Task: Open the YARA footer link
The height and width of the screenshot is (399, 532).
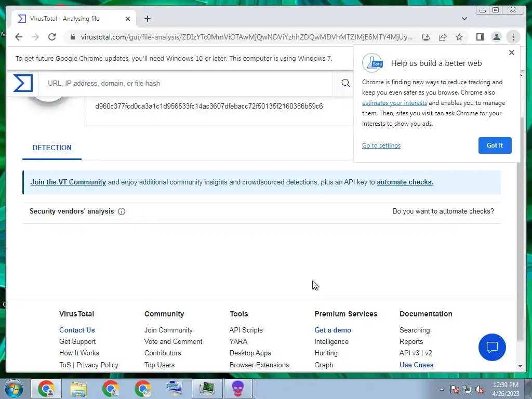Action: (x=238, y=341)
